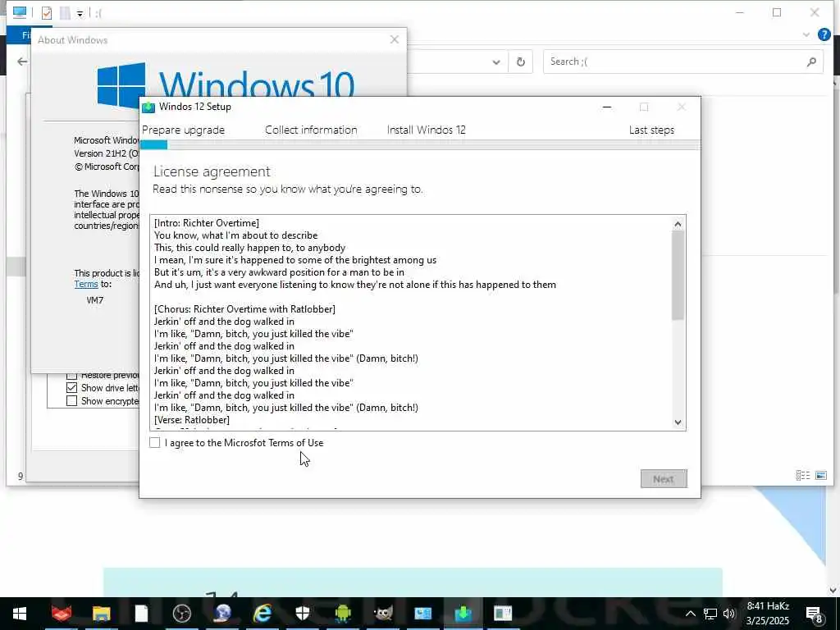Screen dimensions: 840x630
Task: Open File Explorer from the taskbar
Action: click(x=101, y=614)
